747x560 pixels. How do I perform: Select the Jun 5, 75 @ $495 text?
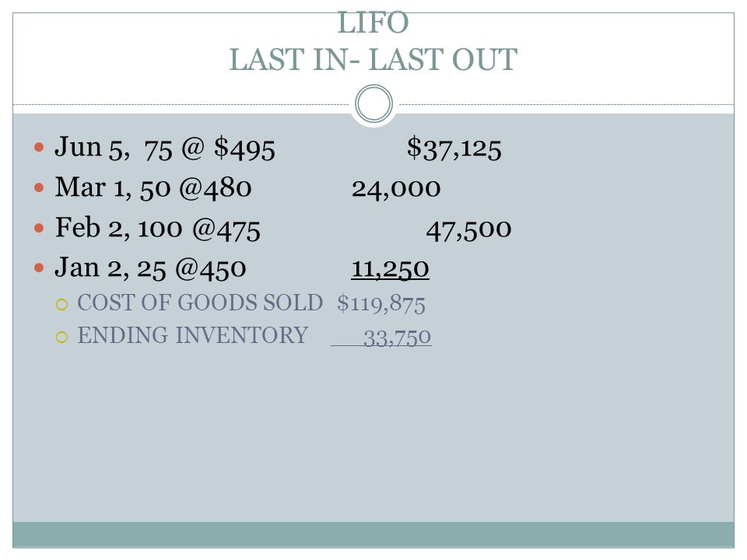(165, 148)
